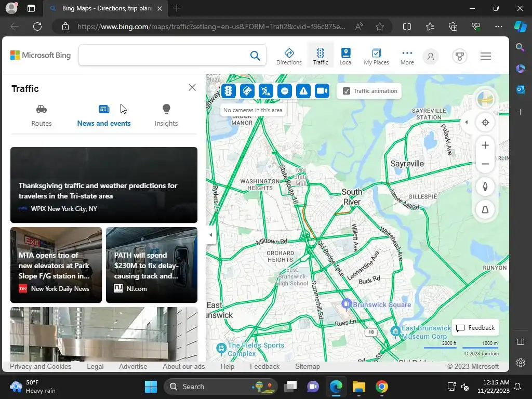This screenshot has width=532, height=399.
Task: Toggle the traffic cameras filter icon
Action: 322,91
